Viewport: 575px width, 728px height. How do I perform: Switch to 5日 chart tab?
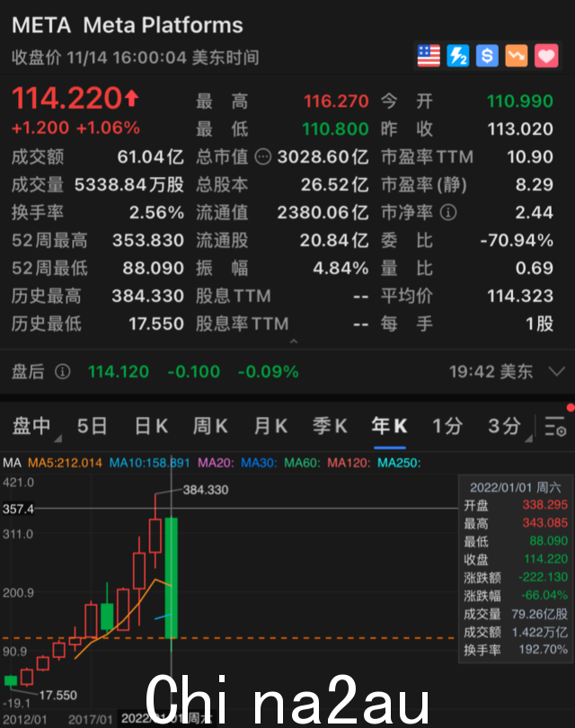coord(92,426)
